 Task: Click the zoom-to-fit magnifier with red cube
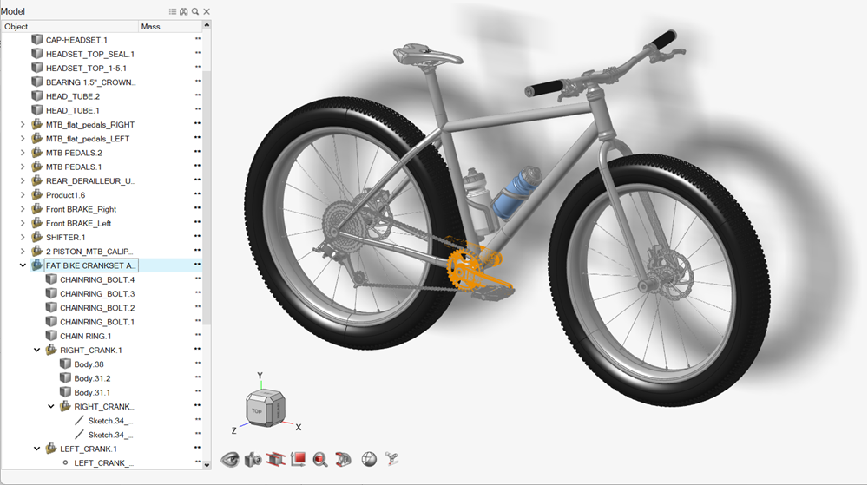point(320,459)
